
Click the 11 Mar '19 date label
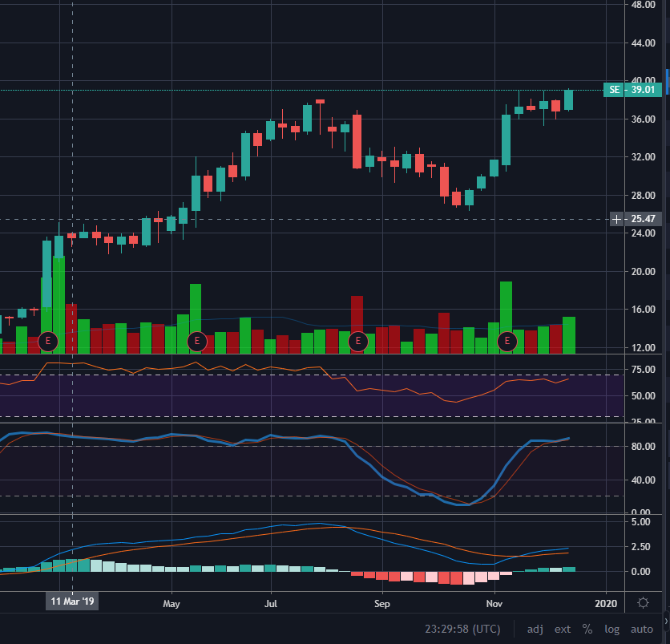point(72,601)
